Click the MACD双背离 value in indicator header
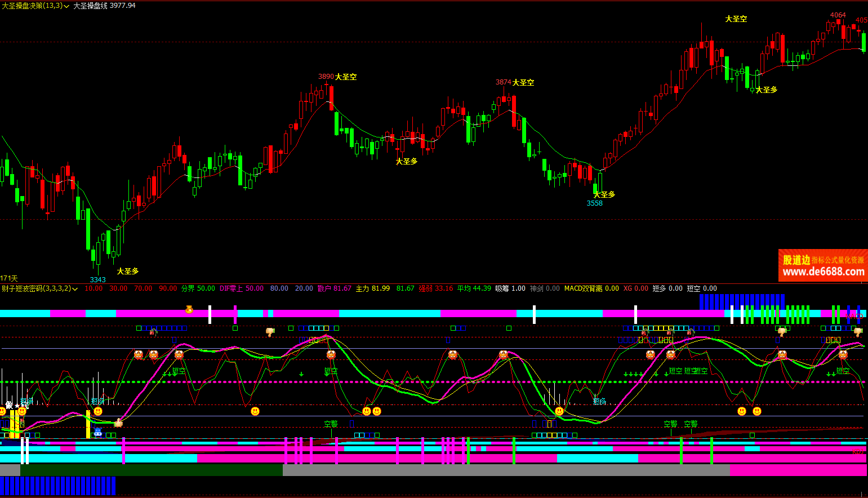Screen dimensions: 868x498 pyautogui.click(x=591, y=288)
